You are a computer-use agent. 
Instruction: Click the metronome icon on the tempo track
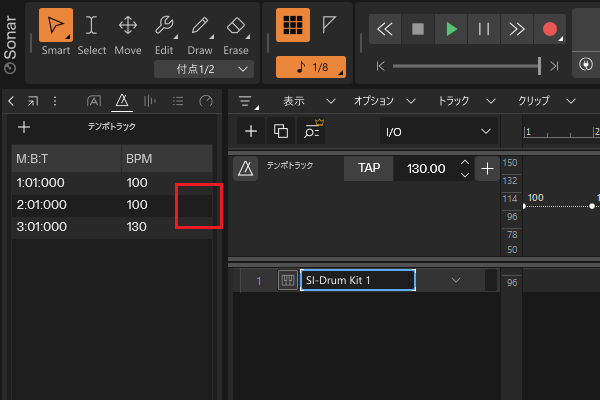pyautogui.click(x=244, y=169)
